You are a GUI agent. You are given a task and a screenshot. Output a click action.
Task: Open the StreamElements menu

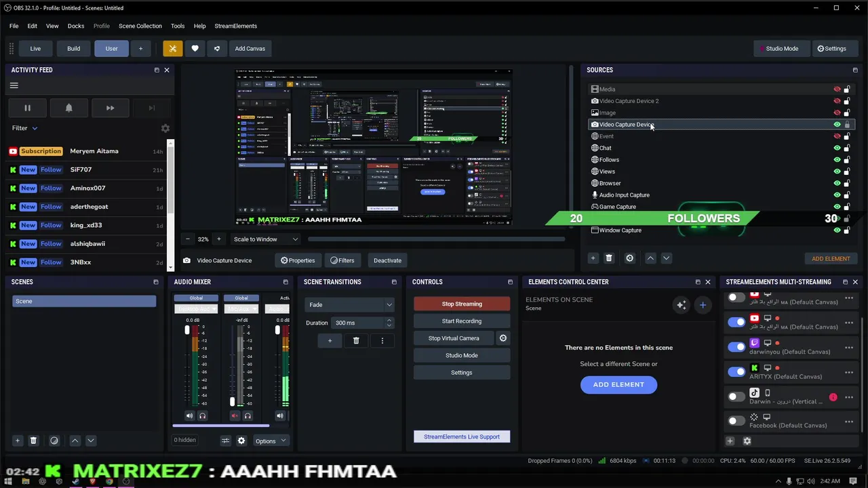tap(236, 26)
